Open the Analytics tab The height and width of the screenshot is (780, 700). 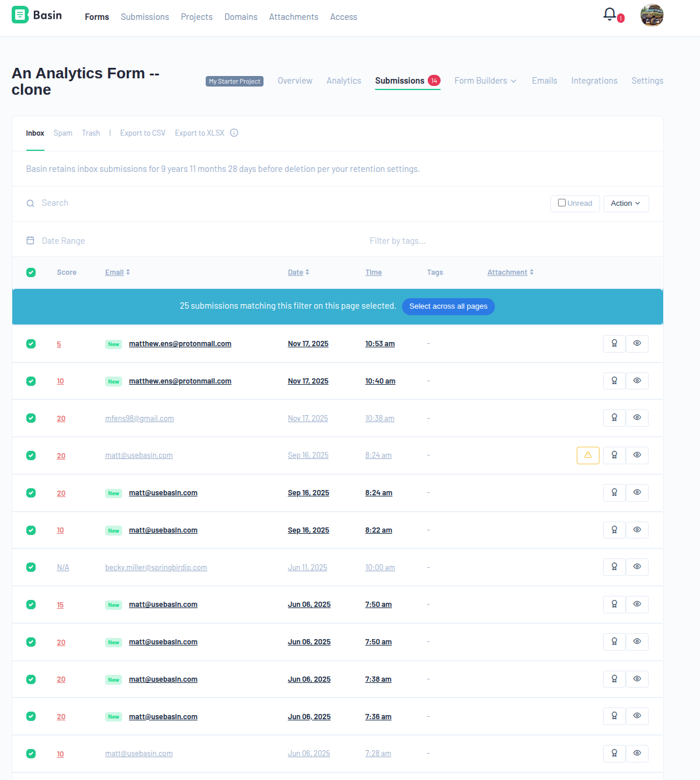344,81
